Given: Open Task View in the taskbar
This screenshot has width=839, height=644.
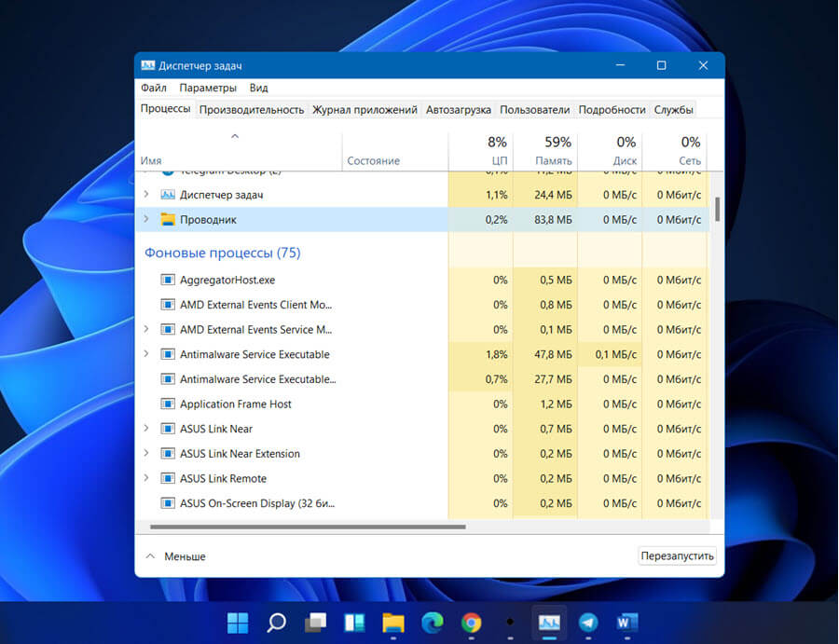Looking at the screenshot, I should [316, 623].
